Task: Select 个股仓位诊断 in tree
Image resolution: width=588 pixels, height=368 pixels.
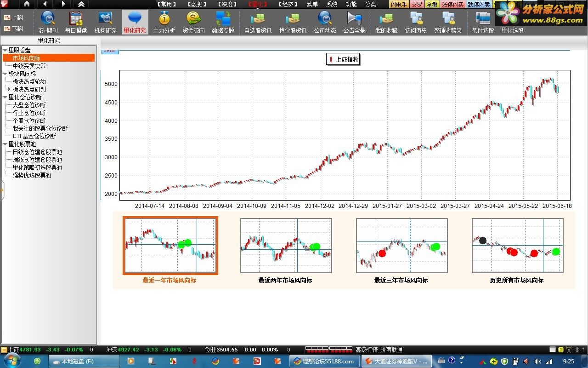Action: click(x=29, y=121)
